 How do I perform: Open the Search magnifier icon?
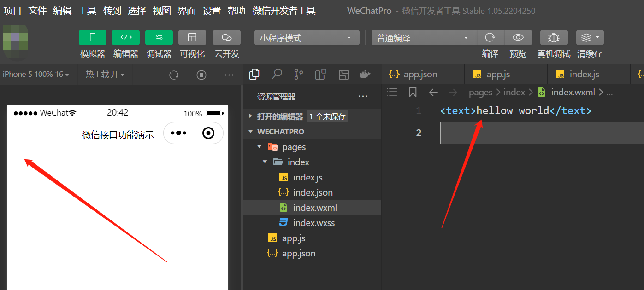tap(277, 74)
